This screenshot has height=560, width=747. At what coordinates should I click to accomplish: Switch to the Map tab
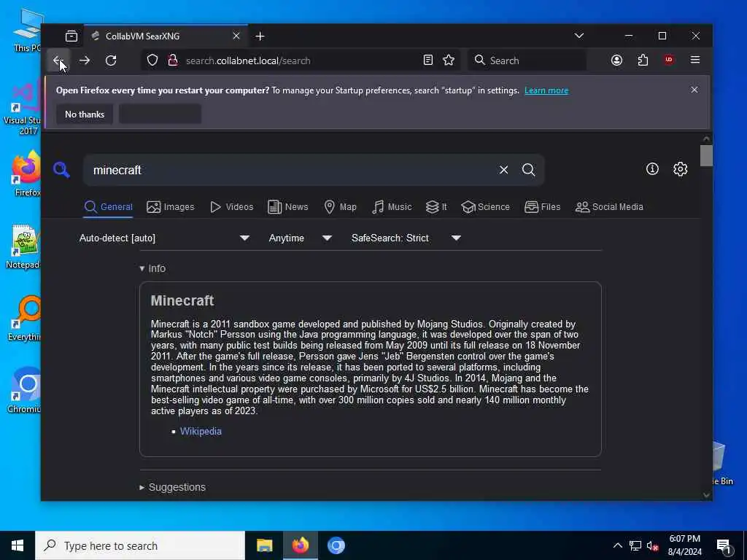(340, 207)
